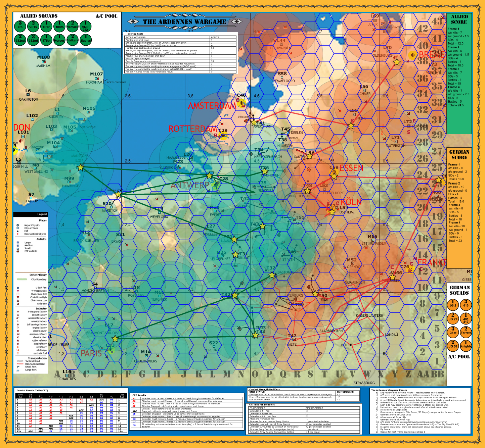
Task: Pick the Horses squad token
Action: [59, 40]
